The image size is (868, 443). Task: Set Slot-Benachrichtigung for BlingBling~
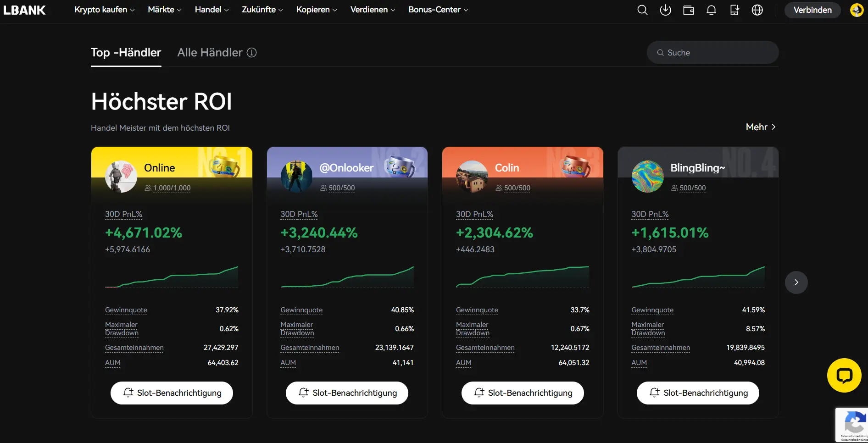(x=698, y=393)
